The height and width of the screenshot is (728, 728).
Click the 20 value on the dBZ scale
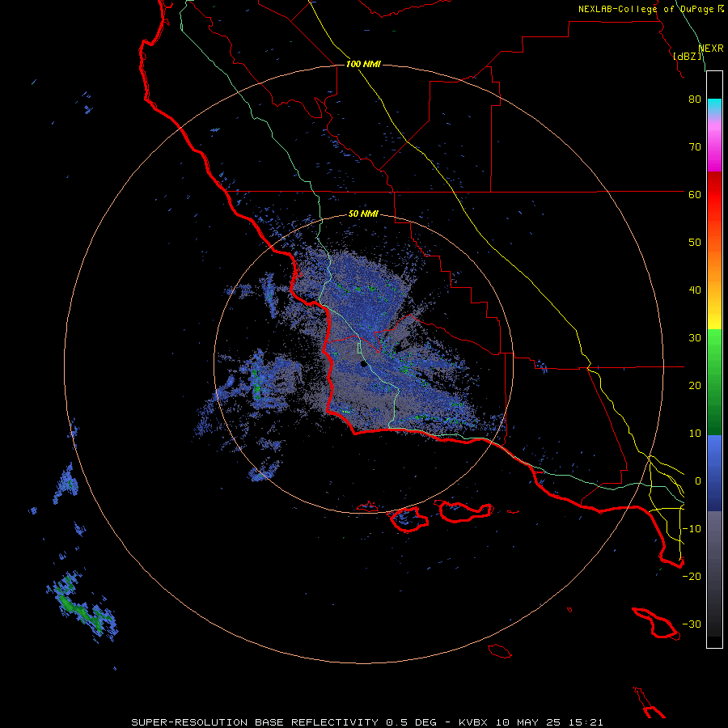695,386
